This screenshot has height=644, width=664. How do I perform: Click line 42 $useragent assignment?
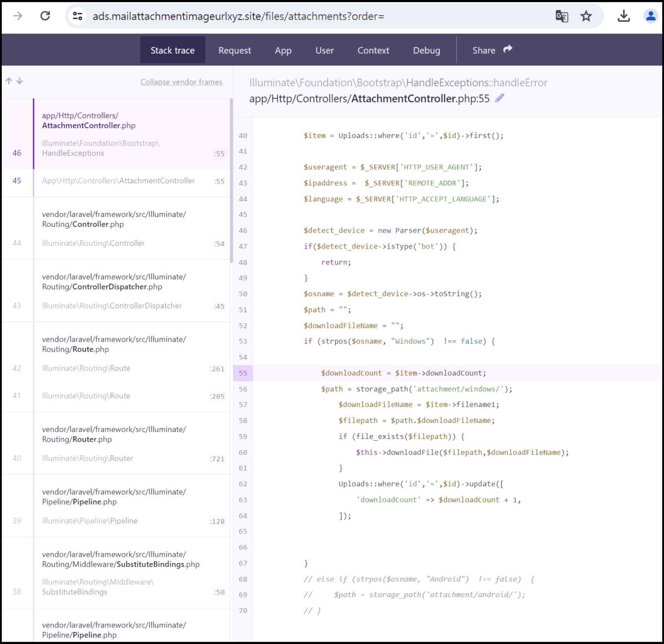click(392, 167)
